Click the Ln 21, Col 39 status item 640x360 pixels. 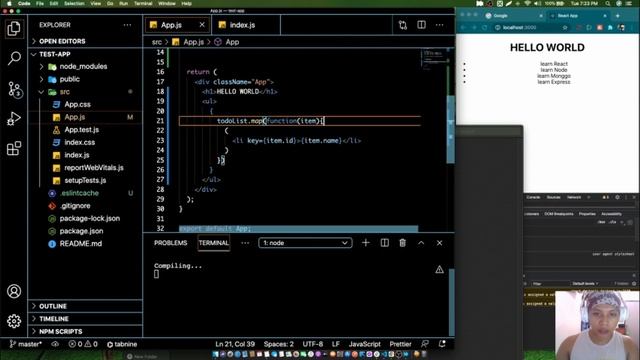[235, 344]
